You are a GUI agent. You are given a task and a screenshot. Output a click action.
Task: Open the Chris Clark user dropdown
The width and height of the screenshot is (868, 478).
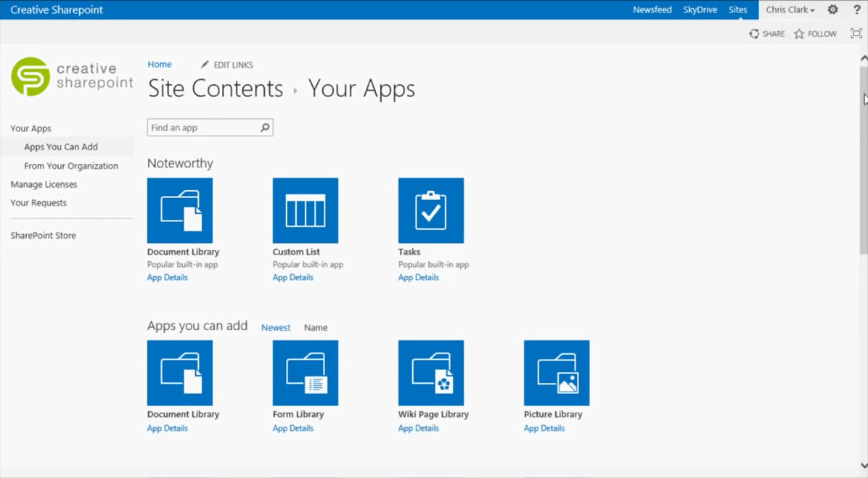pyautogui.click(x=790, y=9)
